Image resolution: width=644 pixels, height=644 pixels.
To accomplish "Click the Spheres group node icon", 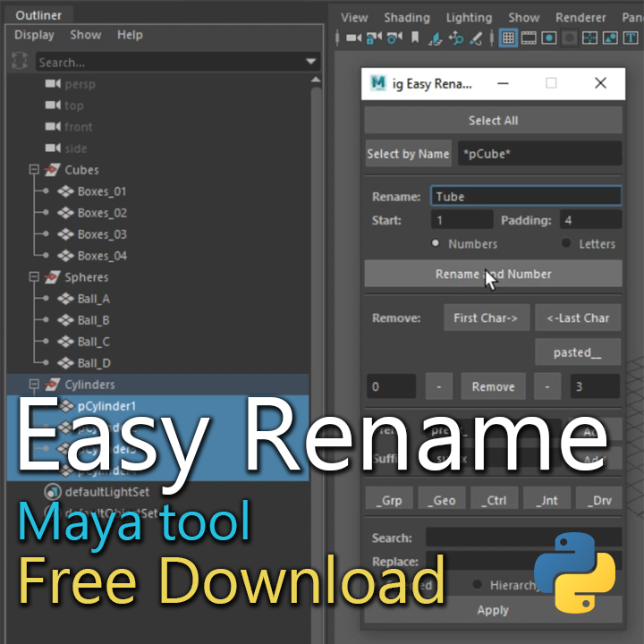I will (52, 277).
